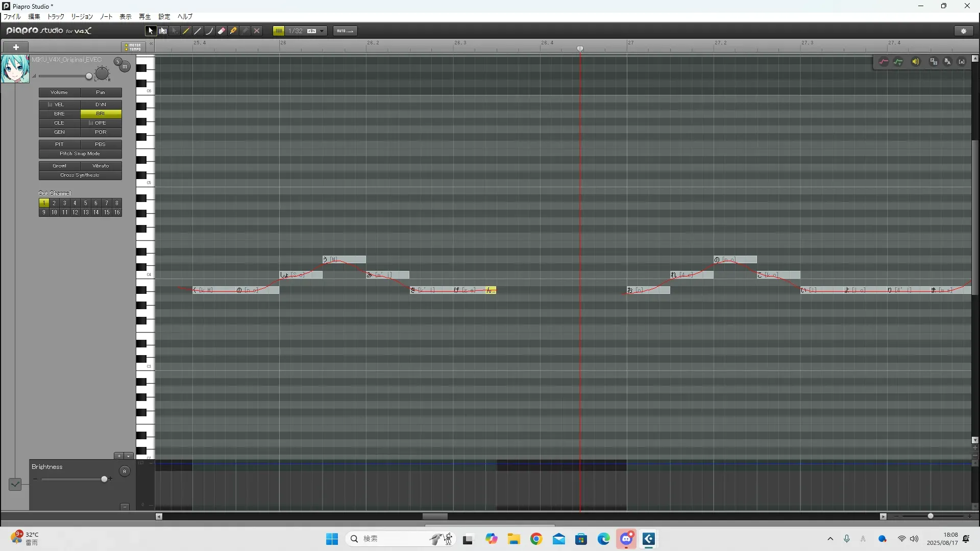The image size is (980, 551).
Task: Toggle note audition speaker icon
Action: pyautogui.click(x=916, y=62)
